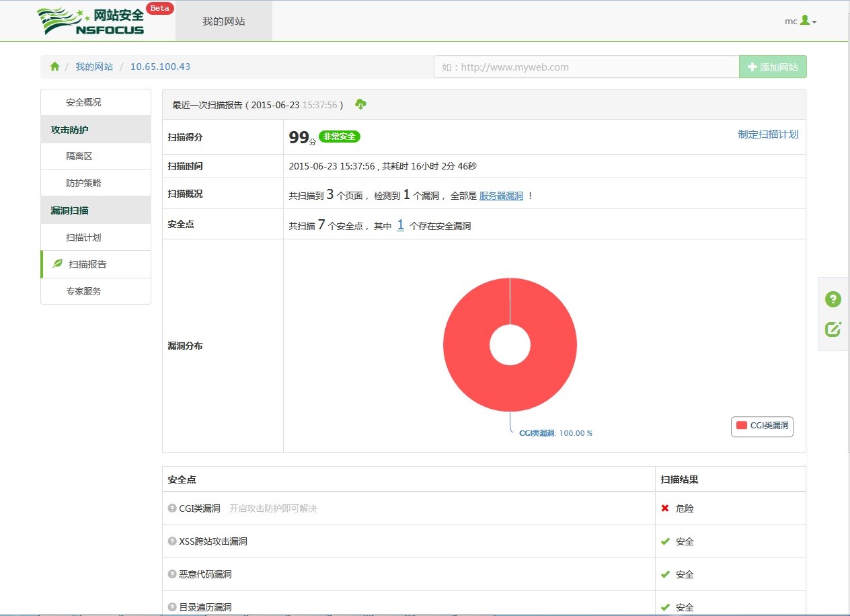Open 隔离区 in the sidebar
This screenshot has width=850, height=616.
point(79,156)
